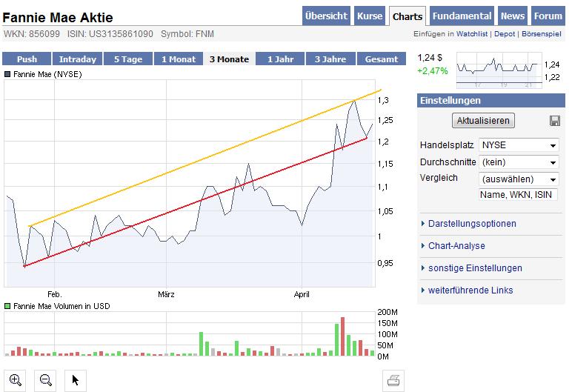Open the Durchschnitte dropdown
The width and height of the screenshot is (572, 392).
tap(519, 162)
